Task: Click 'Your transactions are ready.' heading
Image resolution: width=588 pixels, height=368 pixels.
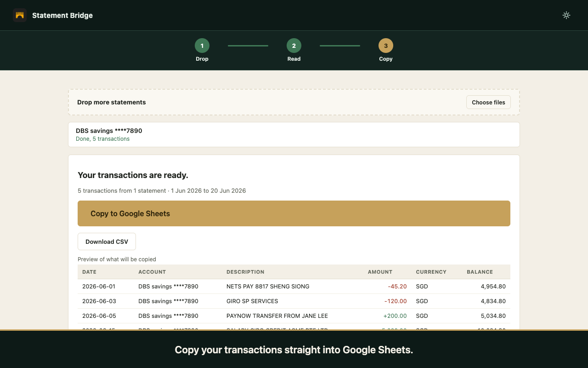Action: click(133, 175)
